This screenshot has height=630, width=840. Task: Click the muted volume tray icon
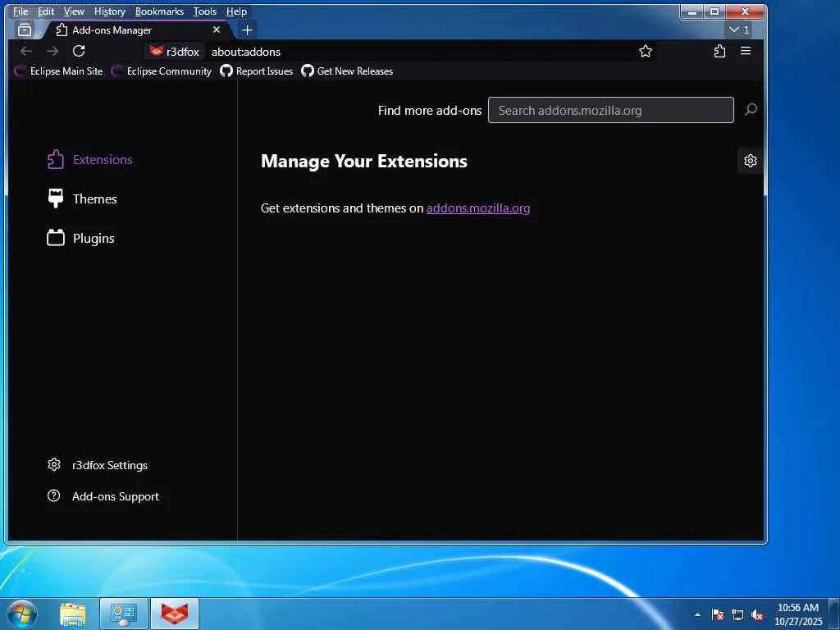click(757, 614)
